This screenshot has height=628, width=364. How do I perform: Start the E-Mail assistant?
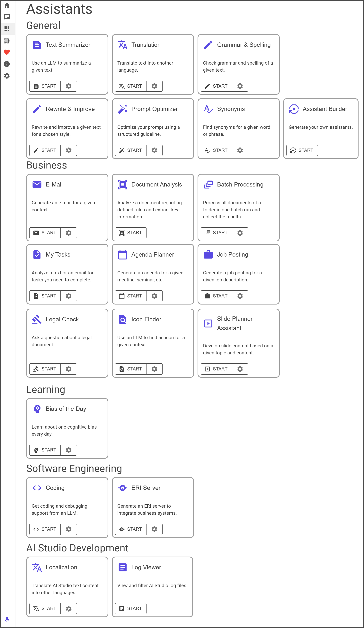click(45, 233)
